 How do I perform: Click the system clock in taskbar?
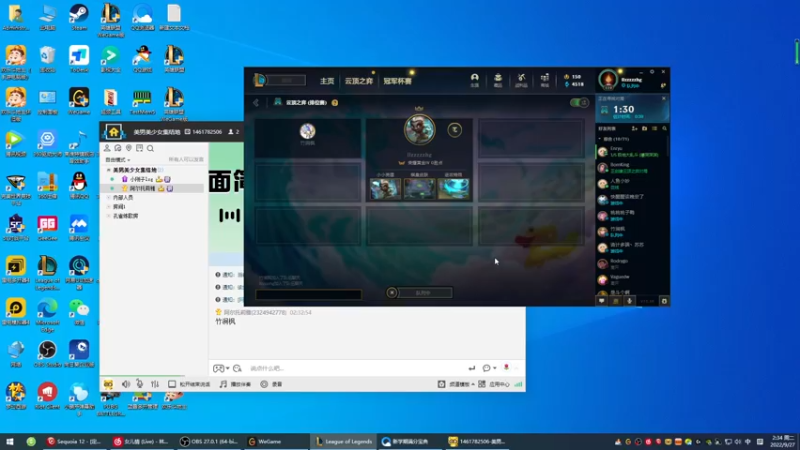[x=782, y=441]
